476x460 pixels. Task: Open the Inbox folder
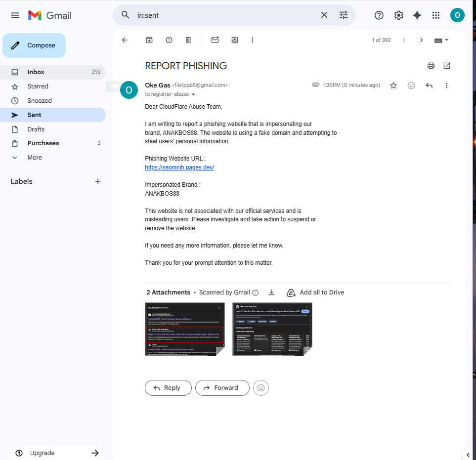(x=53, y=72)
